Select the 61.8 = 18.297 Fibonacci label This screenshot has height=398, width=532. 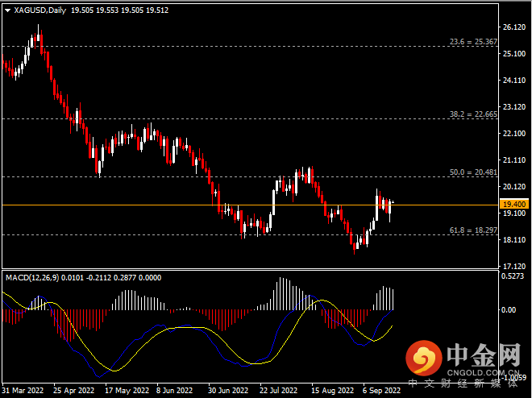(x=473, y=230)
